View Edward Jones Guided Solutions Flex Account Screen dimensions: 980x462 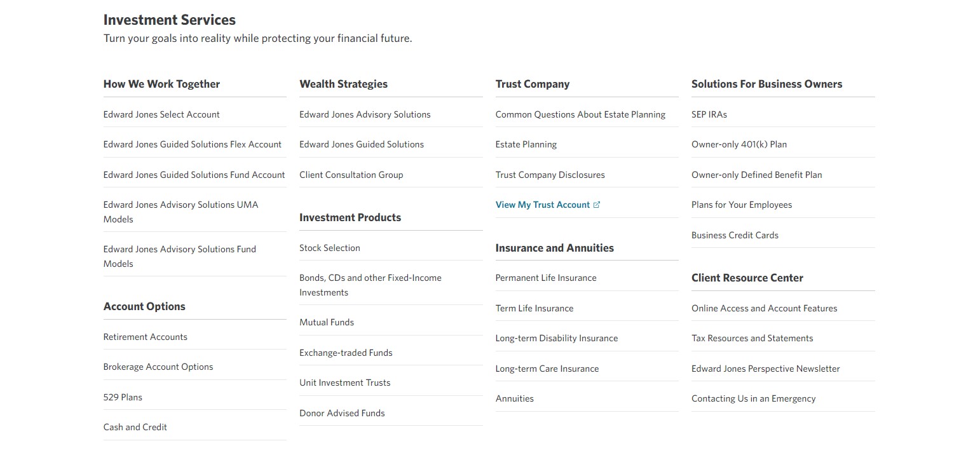193,144
